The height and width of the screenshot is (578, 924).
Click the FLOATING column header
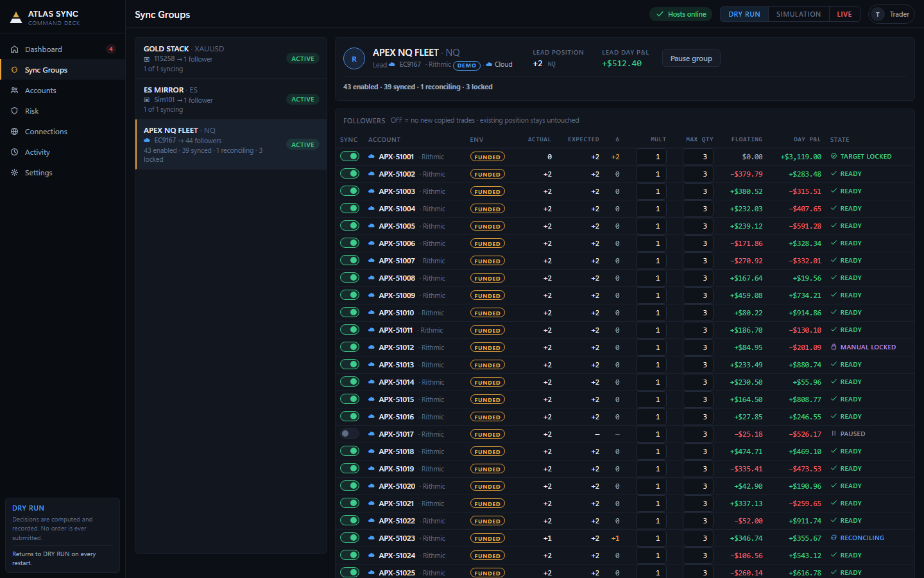click(747, 139)
